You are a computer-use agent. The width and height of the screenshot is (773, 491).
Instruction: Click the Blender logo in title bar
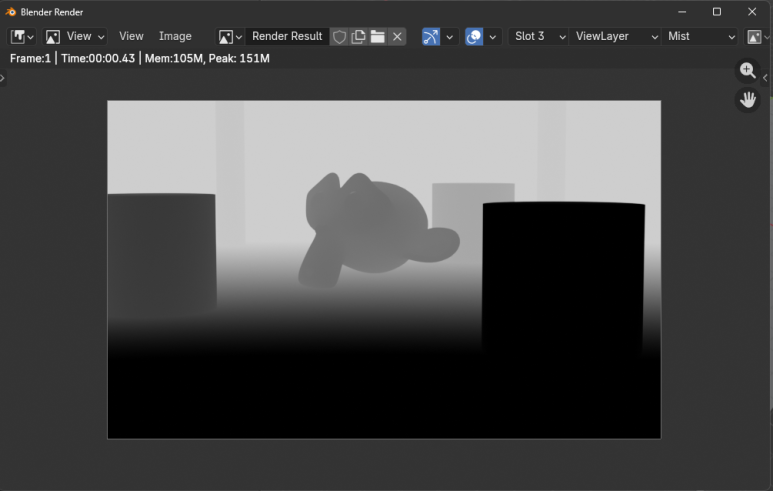point(11,12)
